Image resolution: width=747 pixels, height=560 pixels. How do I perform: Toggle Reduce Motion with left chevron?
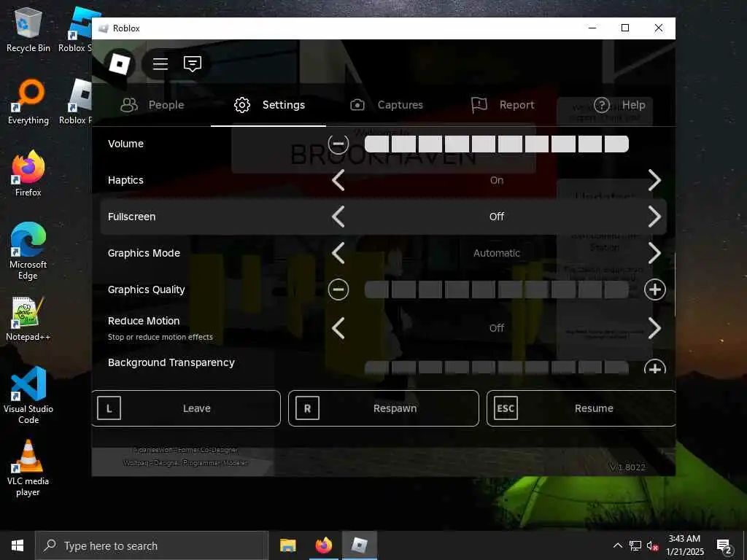(338, 328)
